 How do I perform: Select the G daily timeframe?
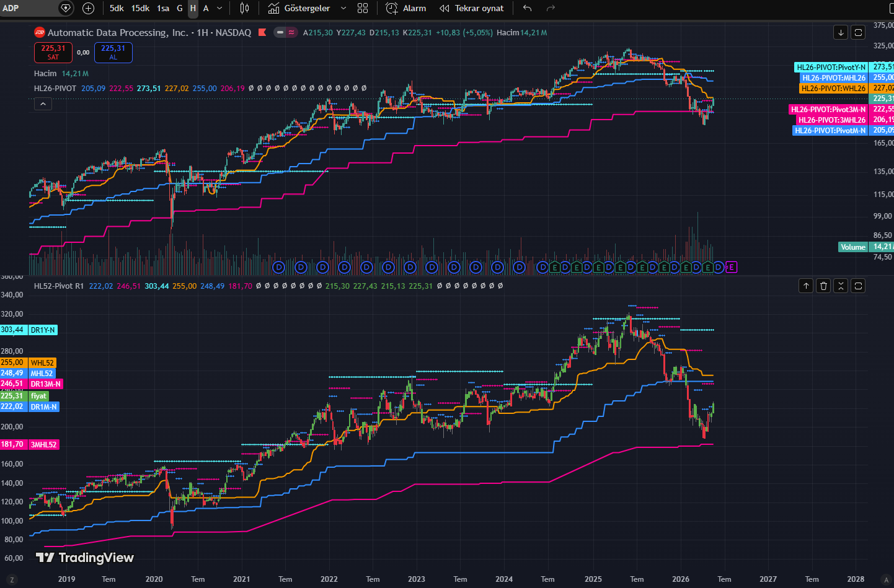coord(180,8)
